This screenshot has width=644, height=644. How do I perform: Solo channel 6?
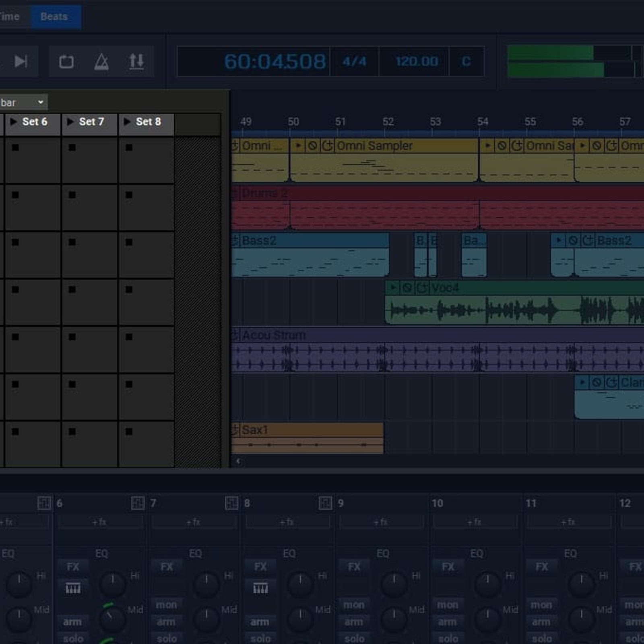pyautogui.click(x=73, y=638)
